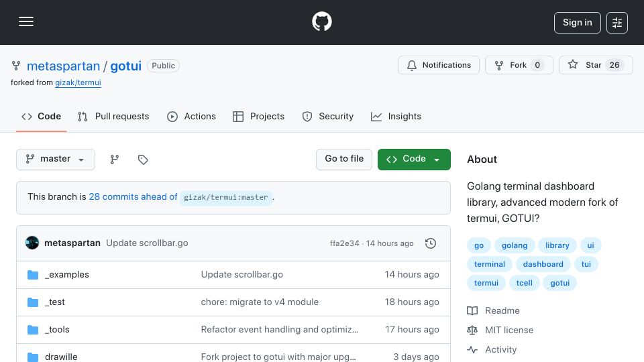Open the drawille folder
This screenshot has width=644, height=362.
[x=61, y=357]
